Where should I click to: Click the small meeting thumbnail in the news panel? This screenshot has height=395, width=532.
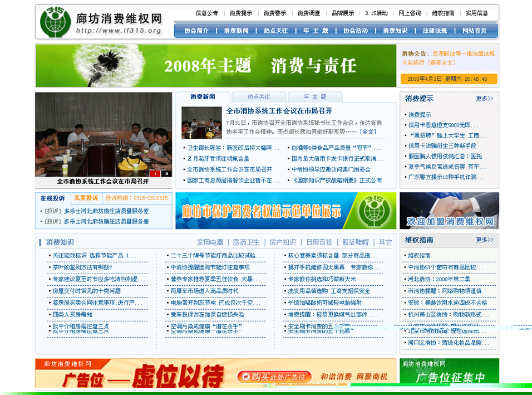[201, 123]
